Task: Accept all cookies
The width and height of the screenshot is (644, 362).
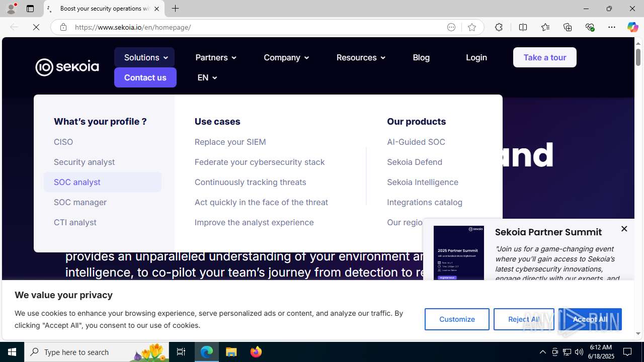Action: [x=590, y=319]
